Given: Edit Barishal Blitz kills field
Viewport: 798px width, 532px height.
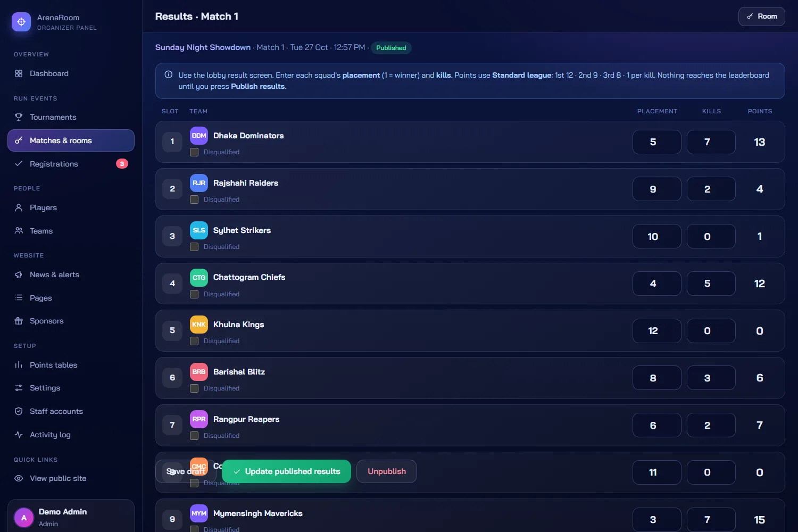Looking at the screenshot, I should (711, 378).
